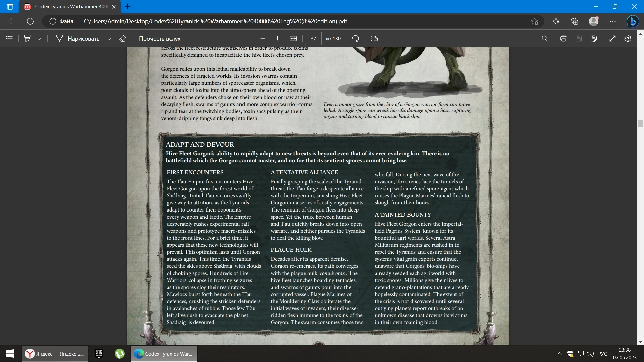The height and width of the screenshot is (362, 644).
Task: Select the Codex Tyranids Edge taskbar button
Action: pyautogui.click(x=164, y=354)
